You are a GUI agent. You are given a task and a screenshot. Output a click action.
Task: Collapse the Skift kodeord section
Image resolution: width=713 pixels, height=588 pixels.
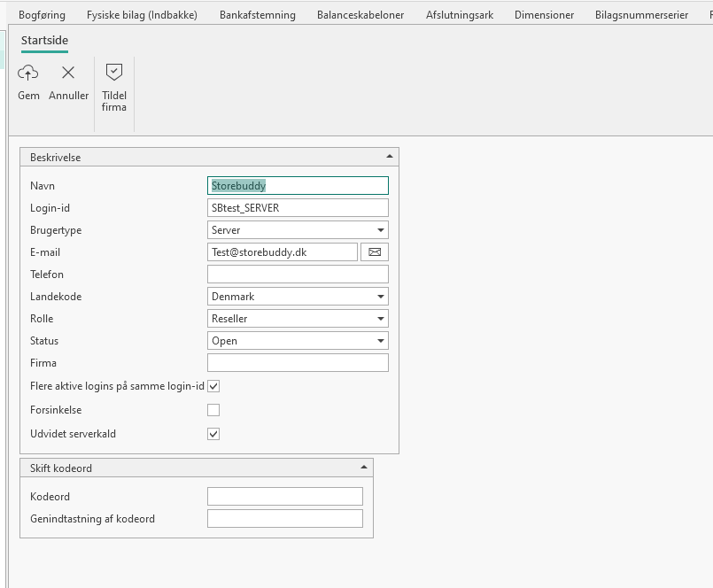click(x=363, y=468)
